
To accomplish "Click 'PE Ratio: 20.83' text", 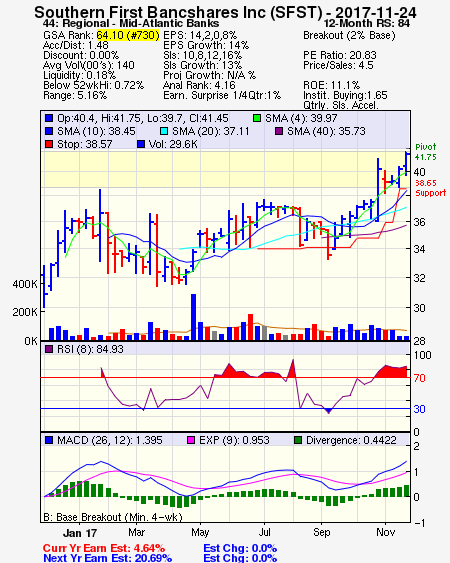I will 340,55.
